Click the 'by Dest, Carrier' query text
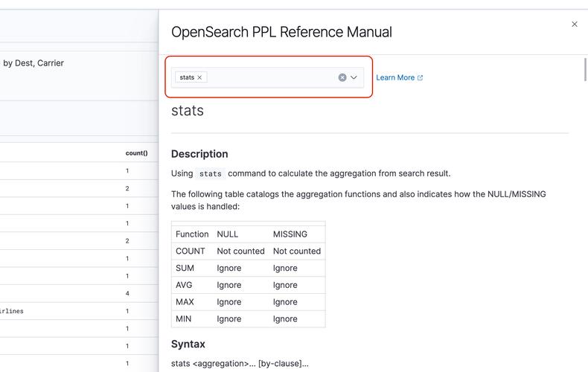 pyautogui.click(x=33, y=63)
